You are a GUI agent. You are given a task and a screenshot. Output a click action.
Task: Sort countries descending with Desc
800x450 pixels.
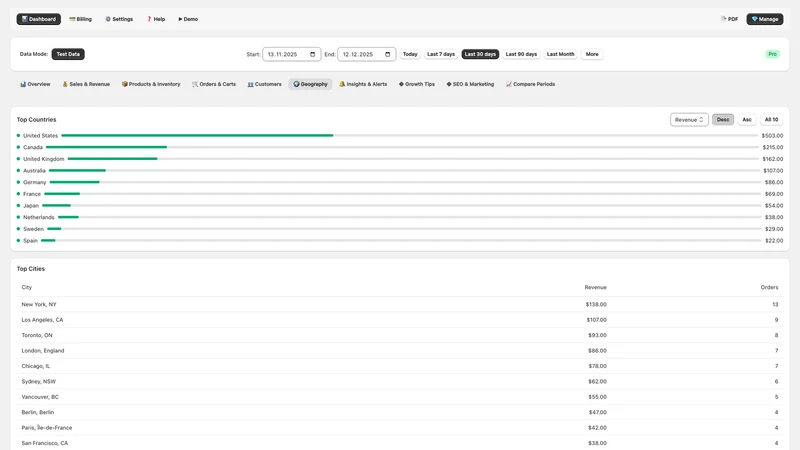click(723, 119)
